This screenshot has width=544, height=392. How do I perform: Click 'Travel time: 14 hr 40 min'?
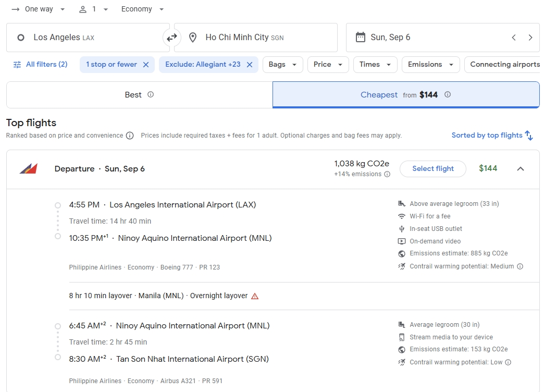(110, 221)
